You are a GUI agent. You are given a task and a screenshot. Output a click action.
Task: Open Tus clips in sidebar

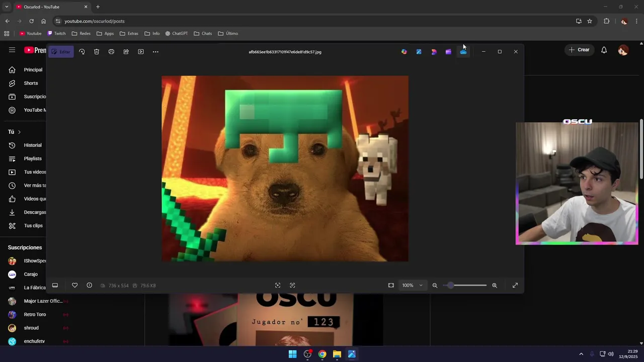click(x=26, y=226)
